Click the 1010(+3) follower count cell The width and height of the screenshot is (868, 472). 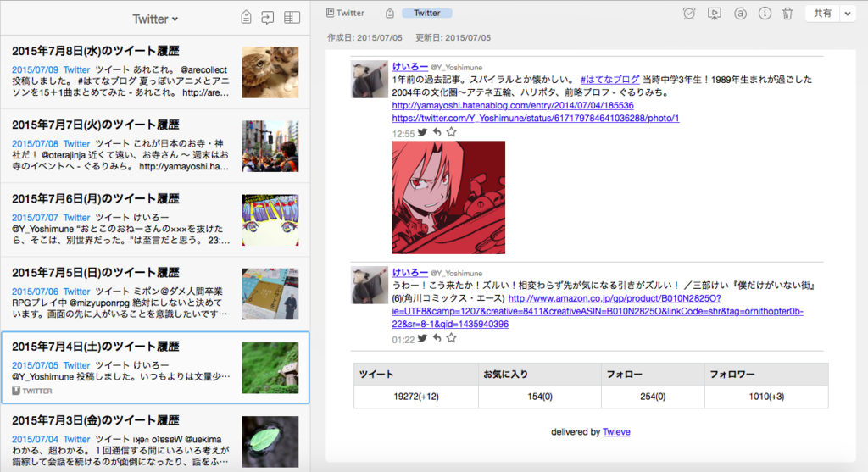766,397
